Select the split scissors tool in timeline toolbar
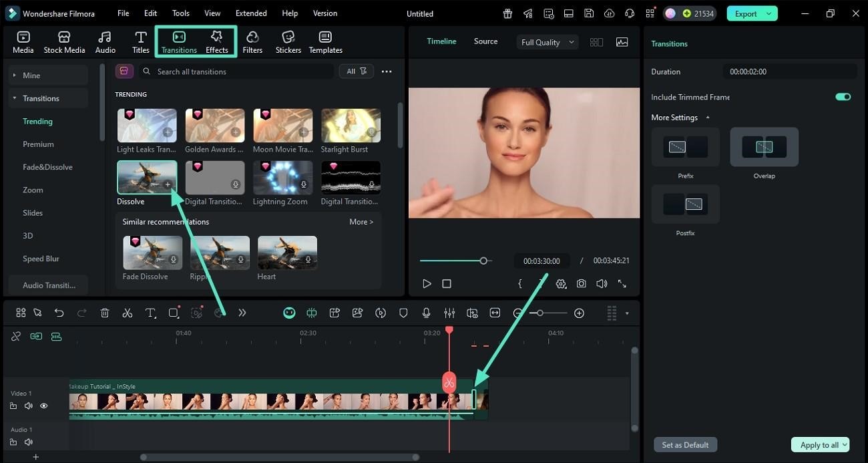Image resolution: width=868 pixels, height=463 pixels. coord(128,312)
